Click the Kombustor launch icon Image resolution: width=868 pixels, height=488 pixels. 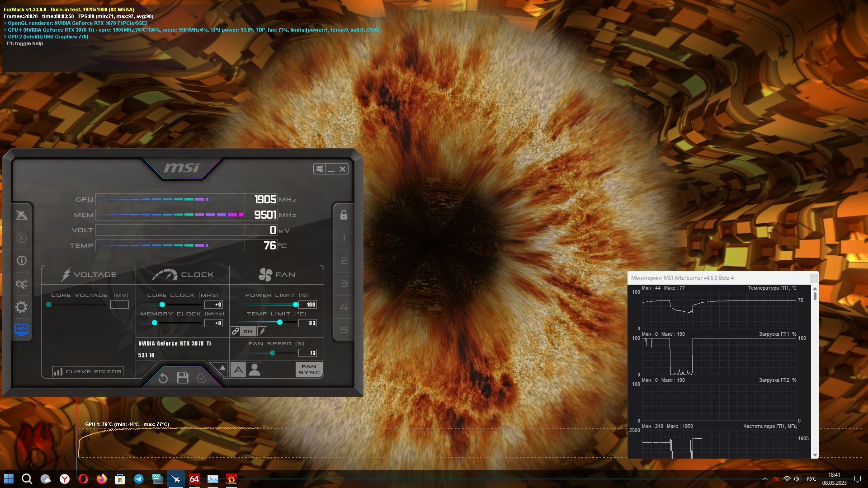21,238
